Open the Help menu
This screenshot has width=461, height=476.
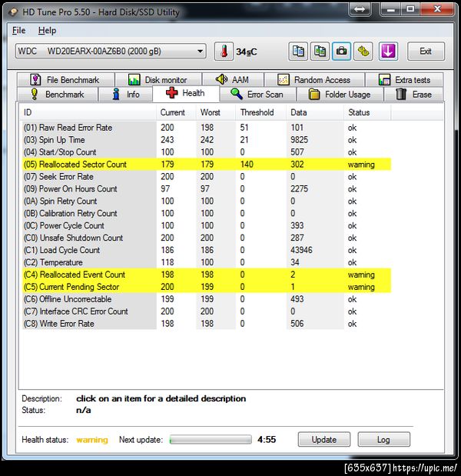pyautogui.click(x=47, y=30)
